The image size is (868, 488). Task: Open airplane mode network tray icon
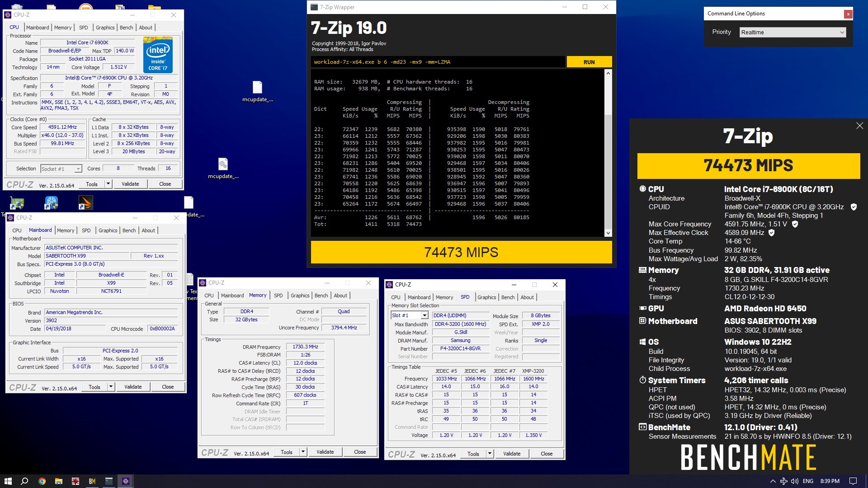pos(784,481)
